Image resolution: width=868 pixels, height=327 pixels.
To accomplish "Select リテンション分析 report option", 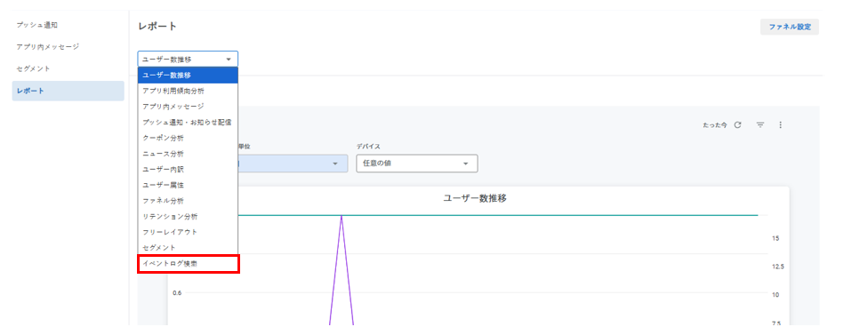I will pos(188,216).
